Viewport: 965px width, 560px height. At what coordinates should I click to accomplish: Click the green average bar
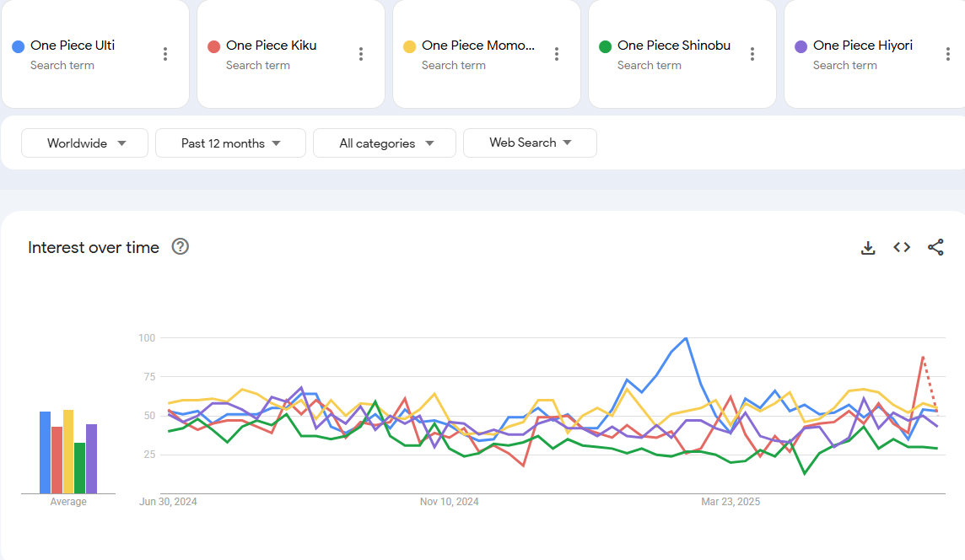point(79,468)
